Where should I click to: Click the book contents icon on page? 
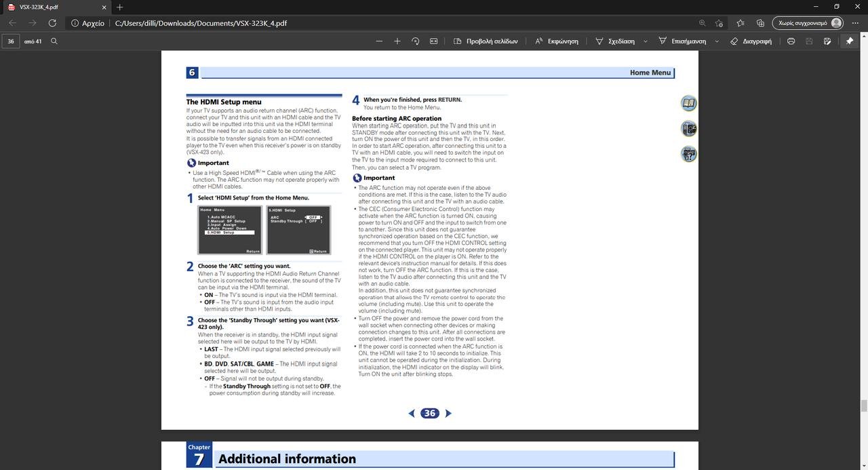688,103
